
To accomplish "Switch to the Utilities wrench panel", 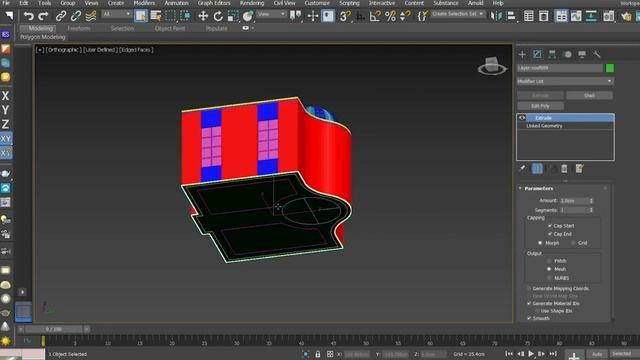I will click(x=597, y=54).
